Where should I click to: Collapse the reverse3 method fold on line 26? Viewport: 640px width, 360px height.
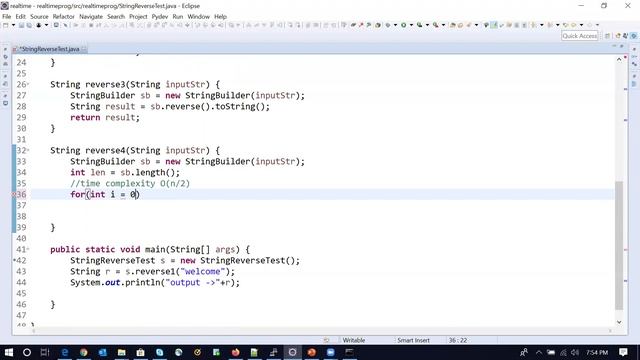tap(28, 84)
